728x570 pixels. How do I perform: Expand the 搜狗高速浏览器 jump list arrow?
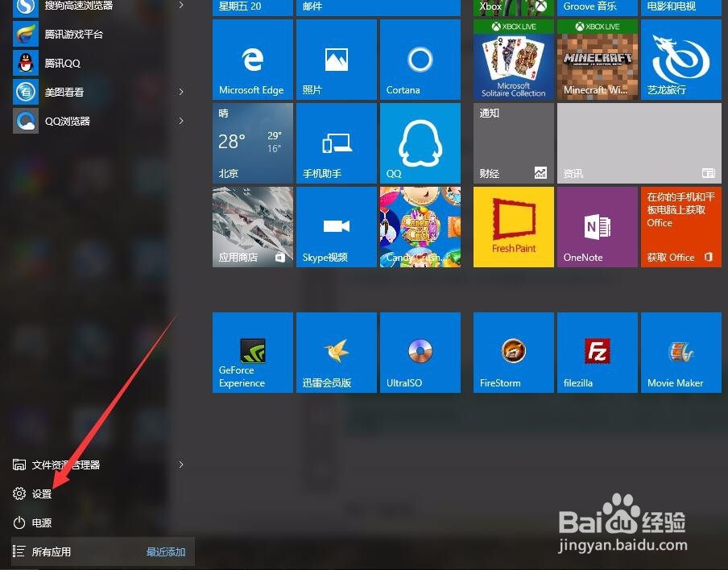click(x=181, y=6)
